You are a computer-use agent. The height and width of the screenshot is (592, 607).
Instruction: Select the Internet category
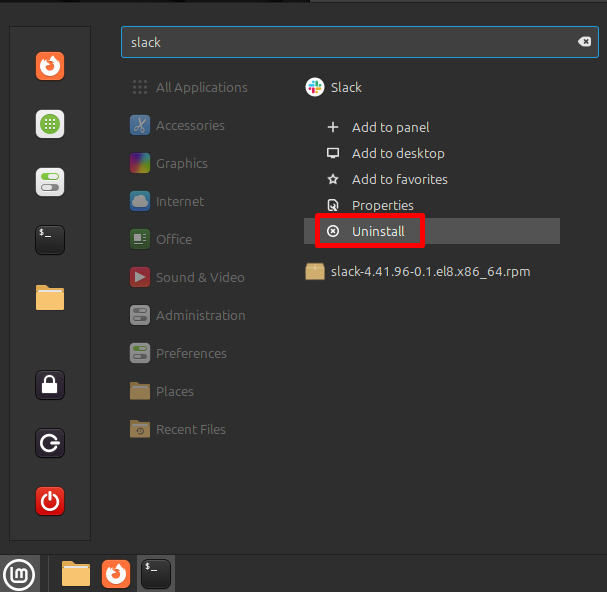point(167,201)
